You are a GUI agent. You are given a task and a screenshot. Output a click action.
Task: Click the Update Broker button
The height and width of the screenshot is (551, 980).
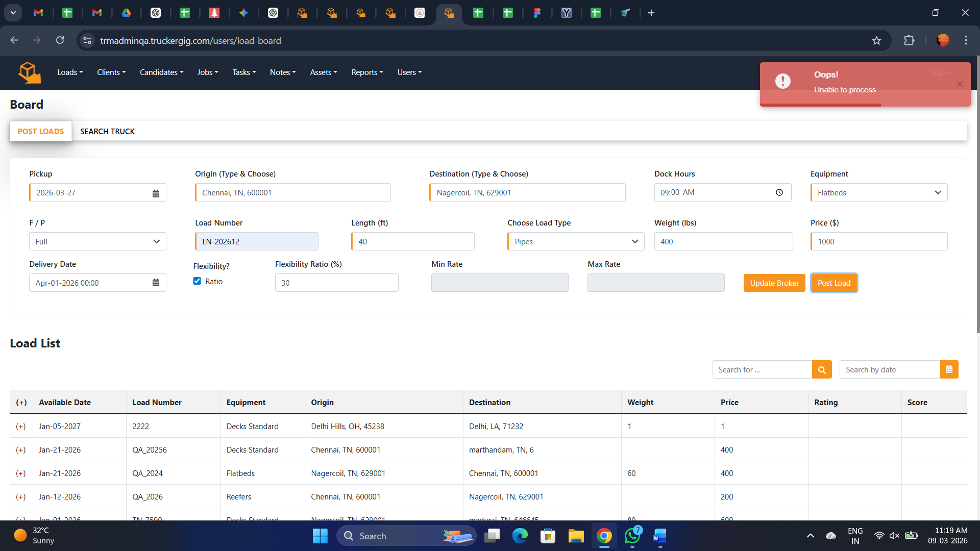point(774,283)
